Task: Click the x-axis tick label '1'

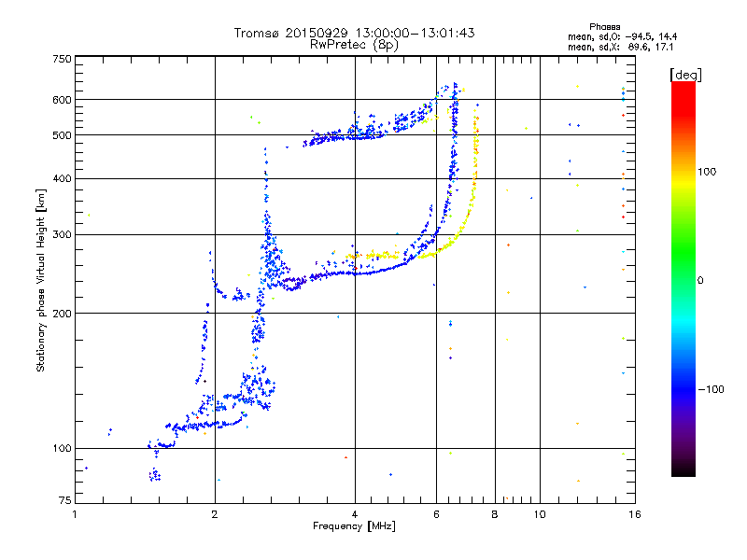Action: click(x=75, y=514)
